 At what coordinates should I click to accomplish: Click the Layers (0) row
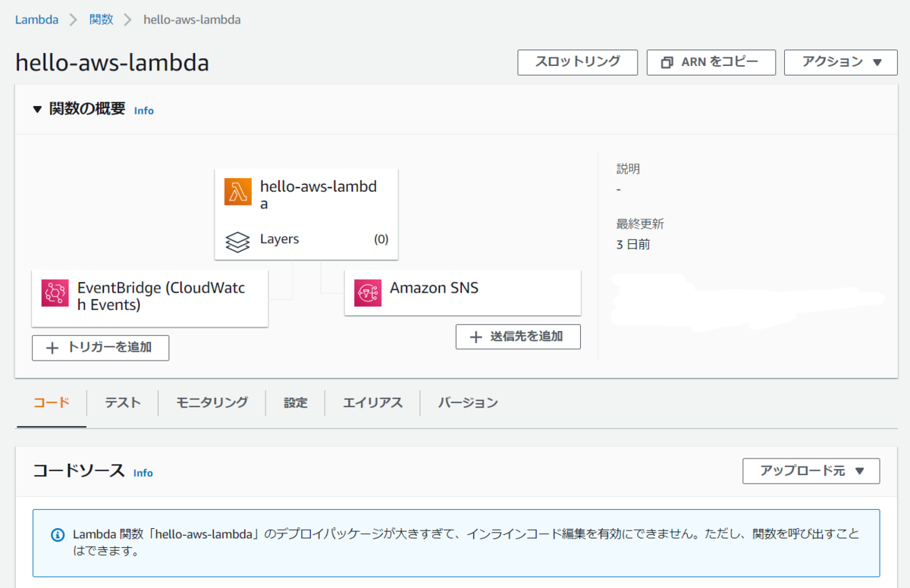[x=306, y=239]
